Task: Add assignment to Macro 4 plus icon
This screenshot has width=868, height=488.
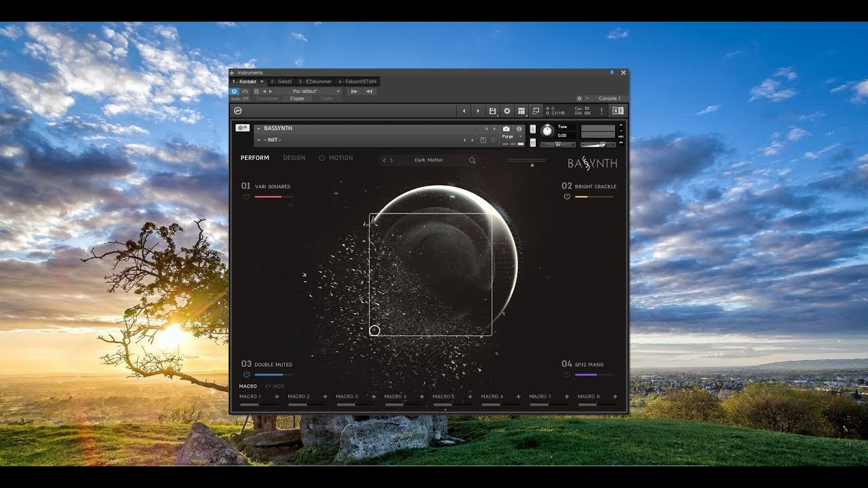Action: pos(422,396)
